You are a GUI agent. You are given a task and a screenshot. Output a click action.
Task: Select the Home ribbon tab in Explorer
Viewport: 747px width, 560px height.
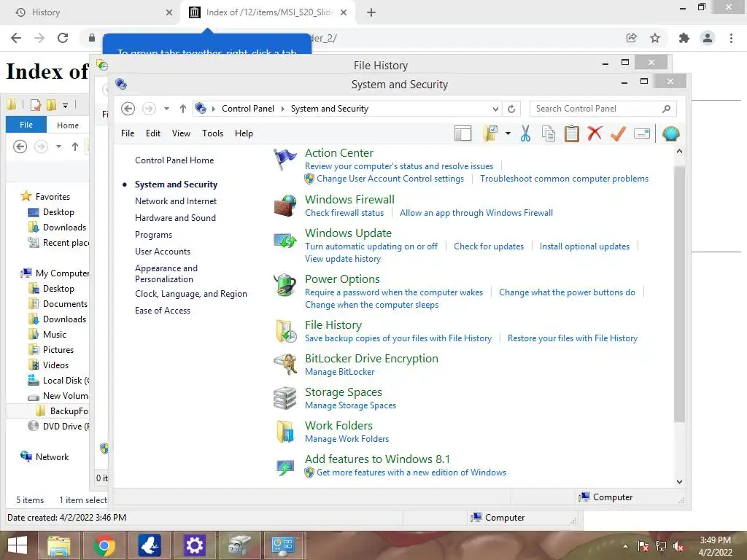pyautogui.click(x=68, y=125)
